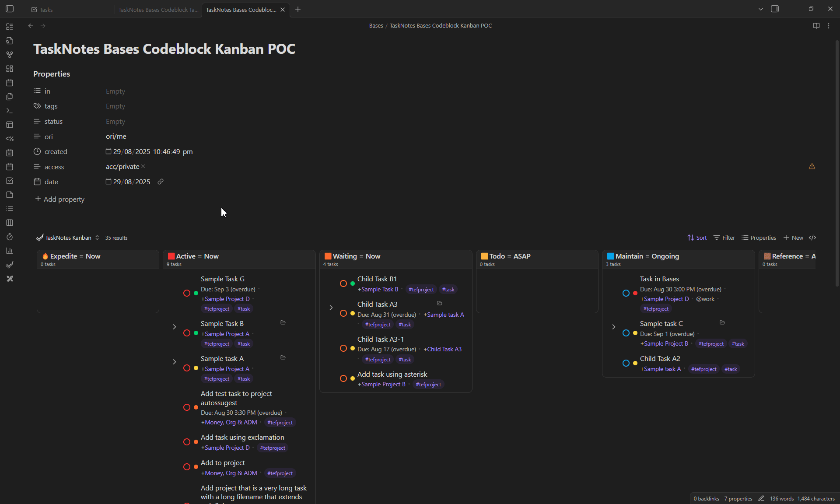
Task: Navigate back with the left arrow
Action: pos(31,26)
